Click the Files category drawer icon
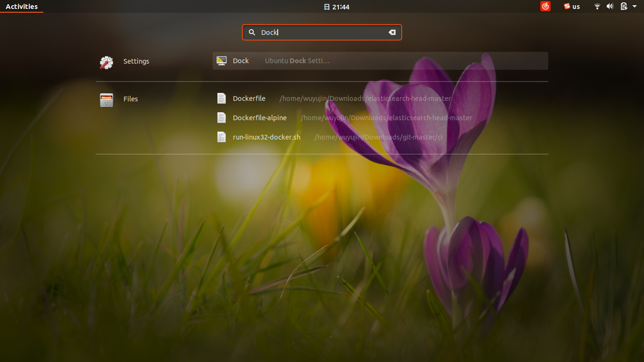 (107, 99)
